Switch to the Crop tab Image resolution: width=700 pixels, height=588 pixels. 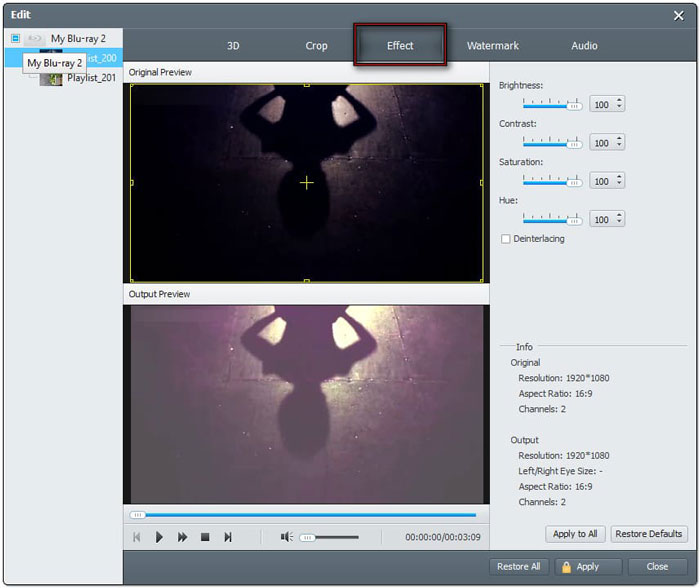316,46
